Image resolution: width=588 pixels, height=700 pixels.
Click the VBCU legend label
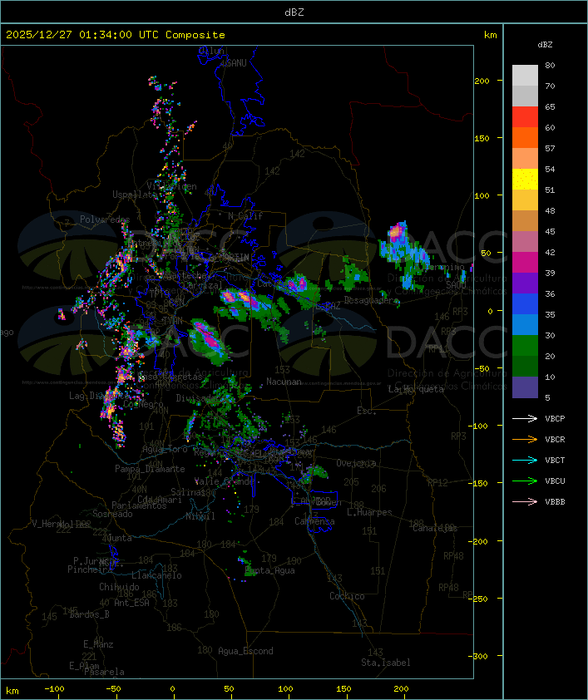click(x=555, y=481)
